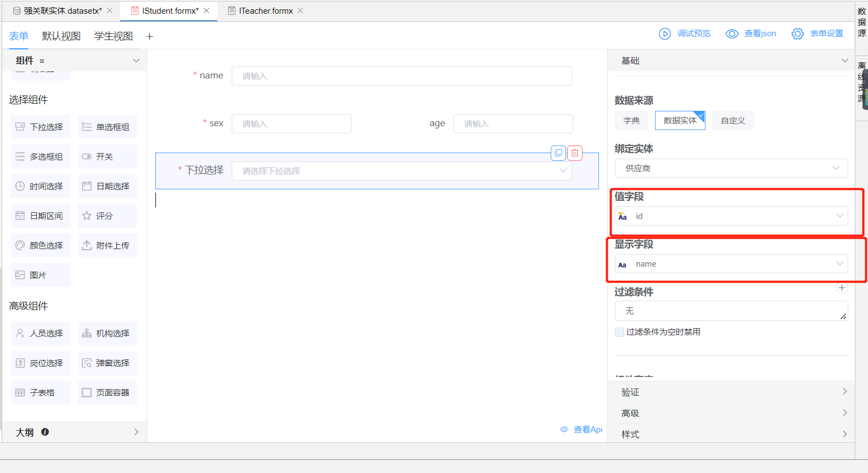
Task: Open the 绑定实体 供应商 dropdown
Action: click(731, 168)
